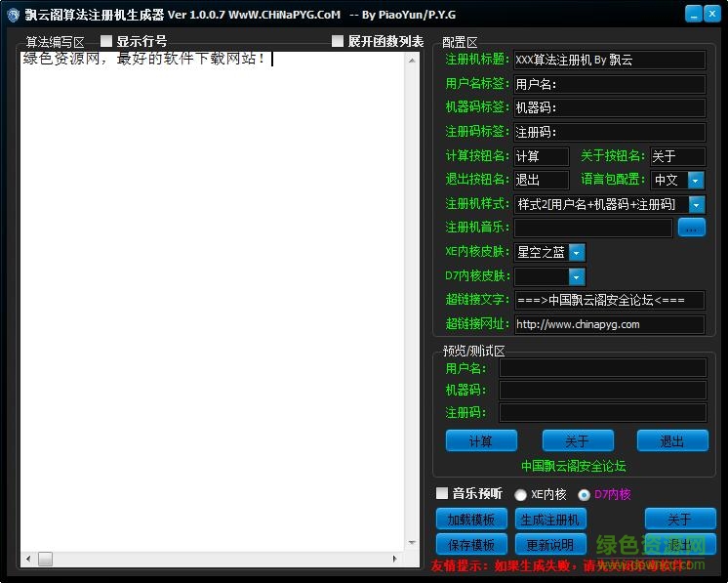
Task: Choose the D7内核 radio option
Action: click(584, 495)
